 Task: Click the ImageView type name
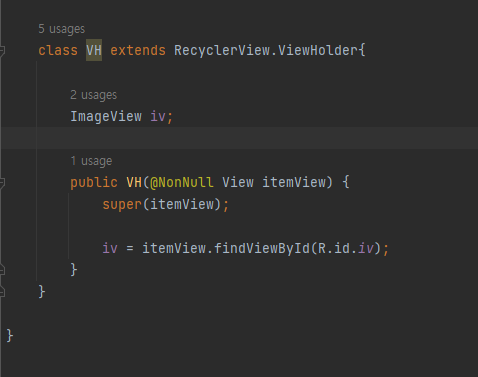pos(106,117)
